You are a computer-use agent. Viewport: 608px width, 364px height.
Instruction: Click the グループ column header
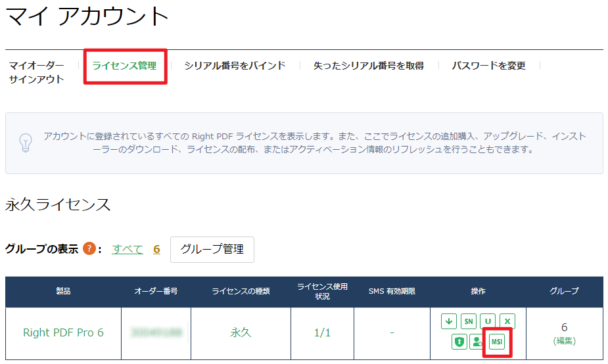pos(564,291)
